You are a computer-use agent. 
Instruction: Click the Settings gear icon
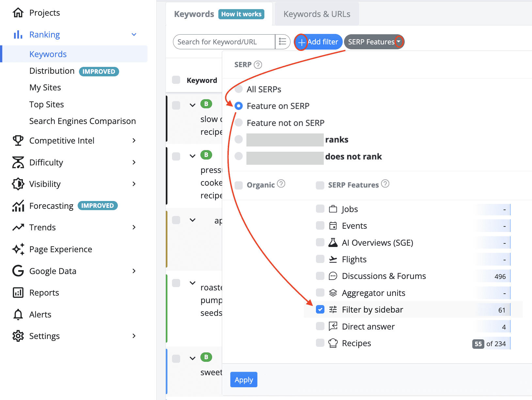click(18, 336)
